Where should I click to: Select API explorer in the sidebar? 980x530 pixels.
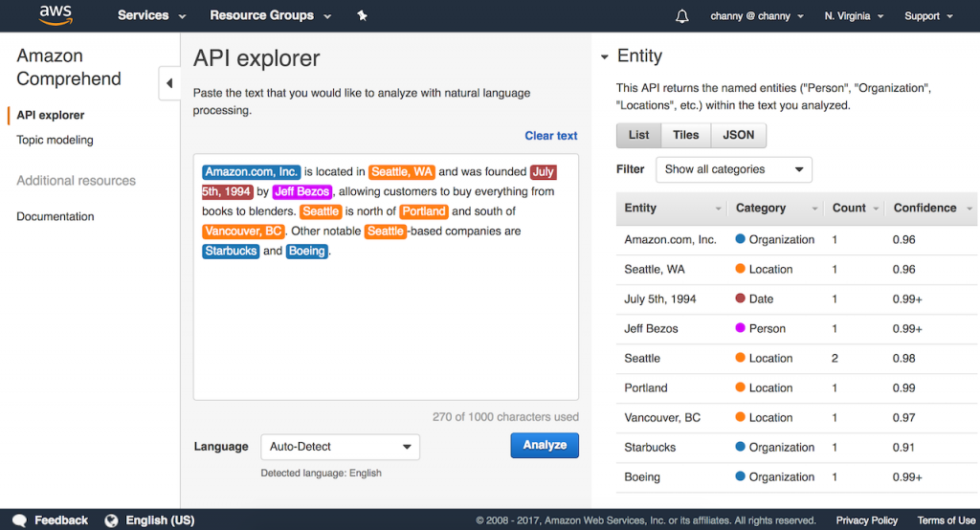[51, 115]
